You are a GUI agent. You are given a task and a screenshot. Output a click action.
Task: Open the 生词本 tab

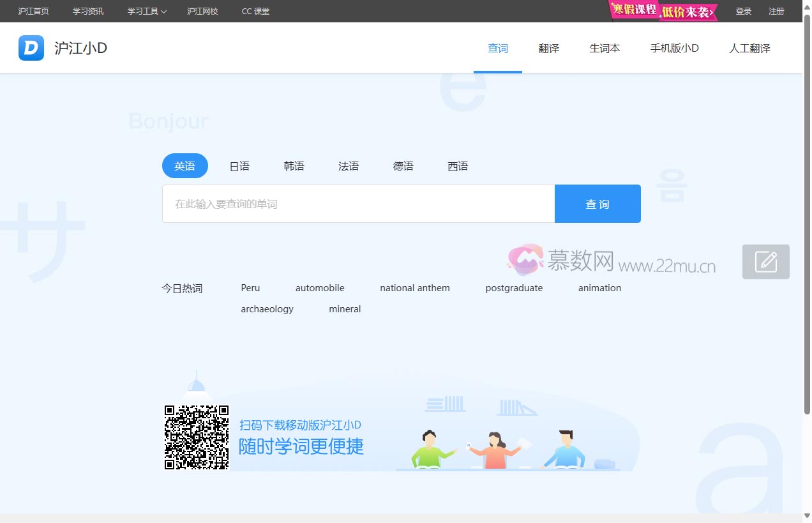tap(604, 48)
